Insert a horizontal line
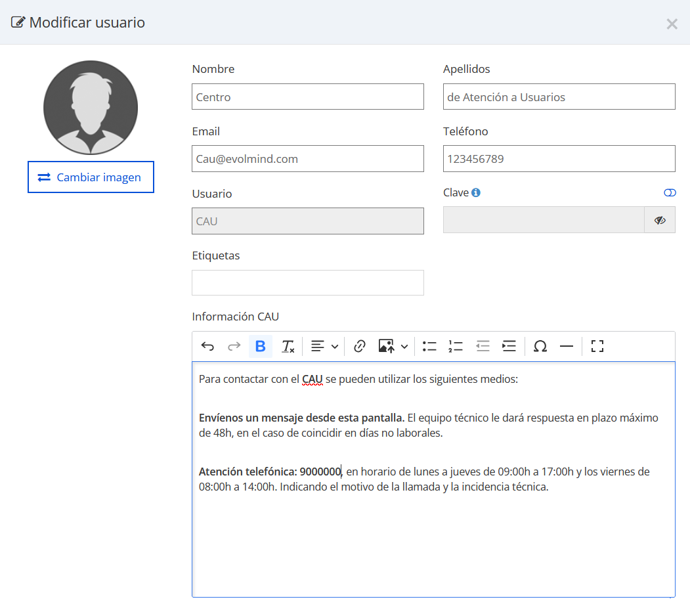Image resolution: width=690 pixels, height=616 pixels. [x=567, y=347]
